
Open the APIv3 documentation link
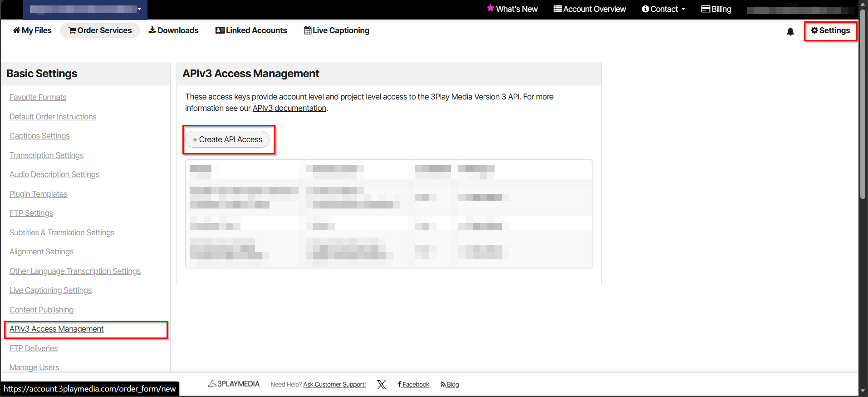[289, 108]
